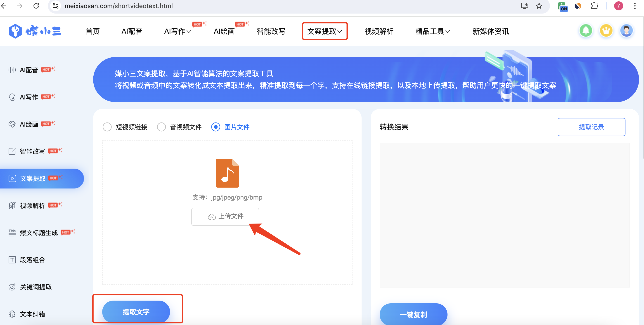Click the site info icon in address bar
Image resolution: width=644 pixels, height=325 pixels.
point(55,6)
